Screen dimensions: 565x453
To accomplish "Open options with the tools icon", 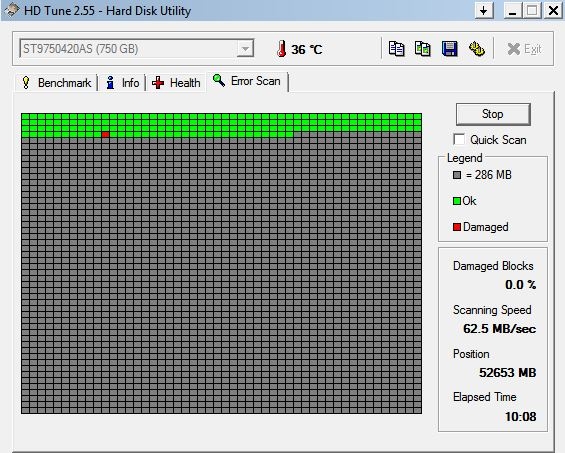I will coord(476,49).
